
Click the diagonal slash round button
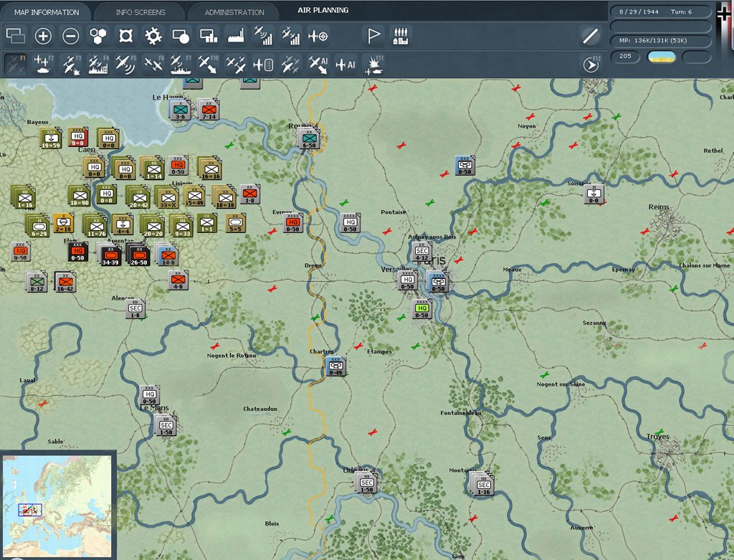tap(591, 36)
